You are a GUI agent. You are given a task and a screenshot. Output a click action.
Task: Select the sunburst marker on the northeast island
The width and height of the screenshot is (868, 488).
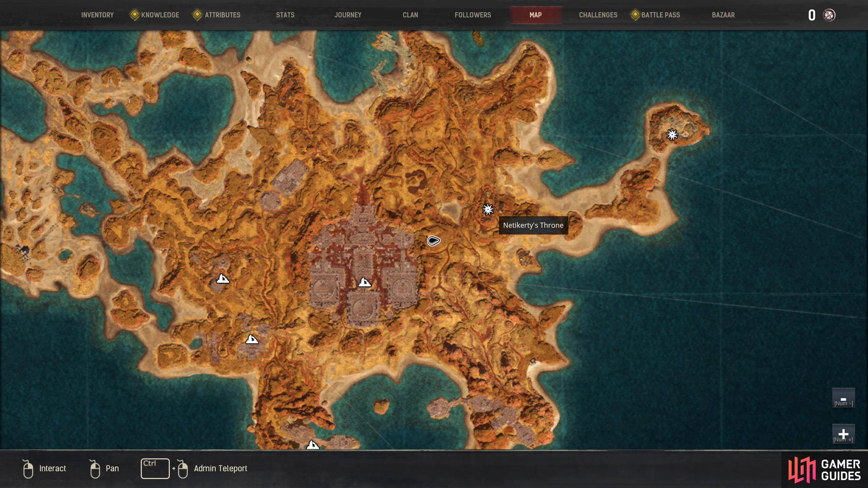(672, 135)
